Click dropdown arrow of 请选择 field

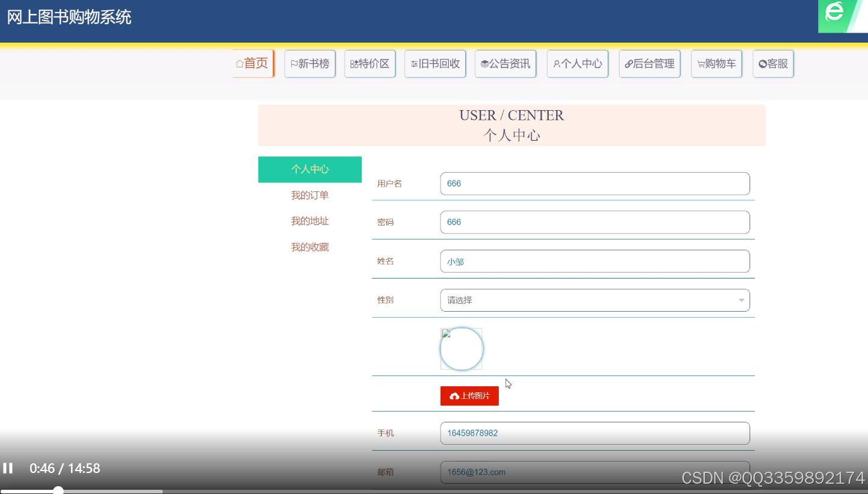[x=741, y=300]
